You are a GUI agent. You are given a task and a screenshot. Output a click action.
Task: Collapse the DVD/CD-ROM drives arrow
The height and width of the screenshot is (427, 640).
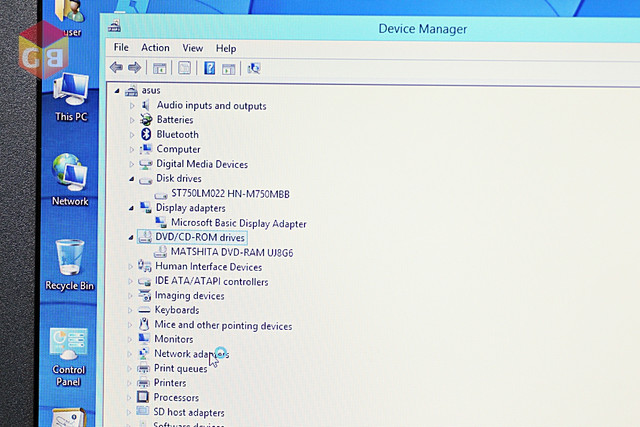pos(131,238)
